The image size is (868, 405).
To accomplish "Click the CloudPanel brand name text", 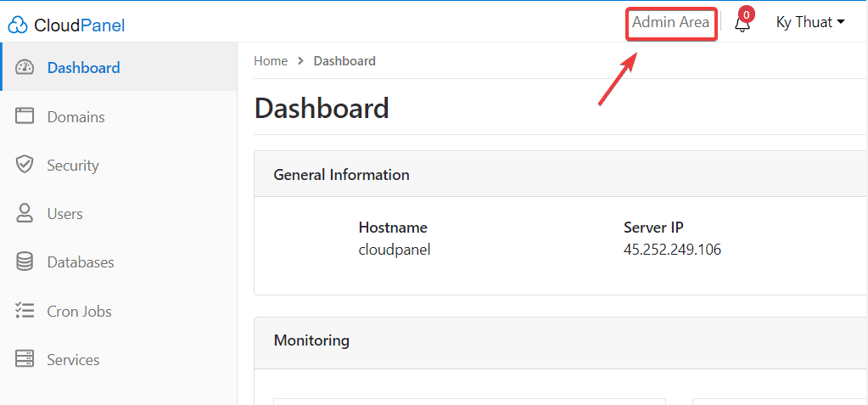I will 79,25.
